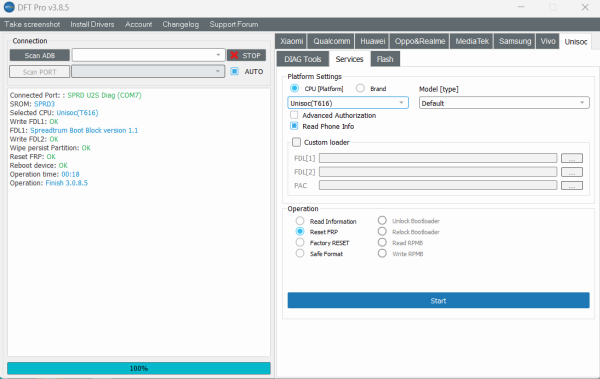Select Reset FRP operation
The width and height of the screenshot is (600, 379).
tap(300, 231)
